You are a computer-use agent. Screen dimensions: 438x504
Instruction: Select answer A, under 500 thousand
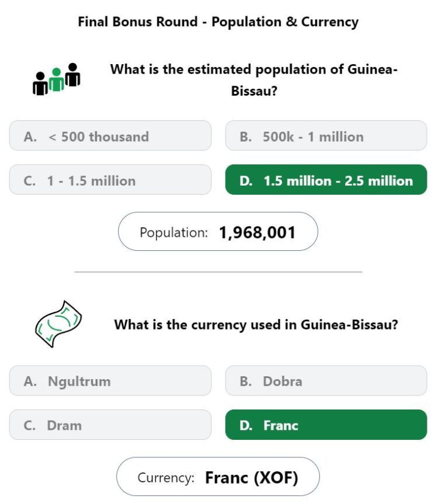tap(110, 136)
